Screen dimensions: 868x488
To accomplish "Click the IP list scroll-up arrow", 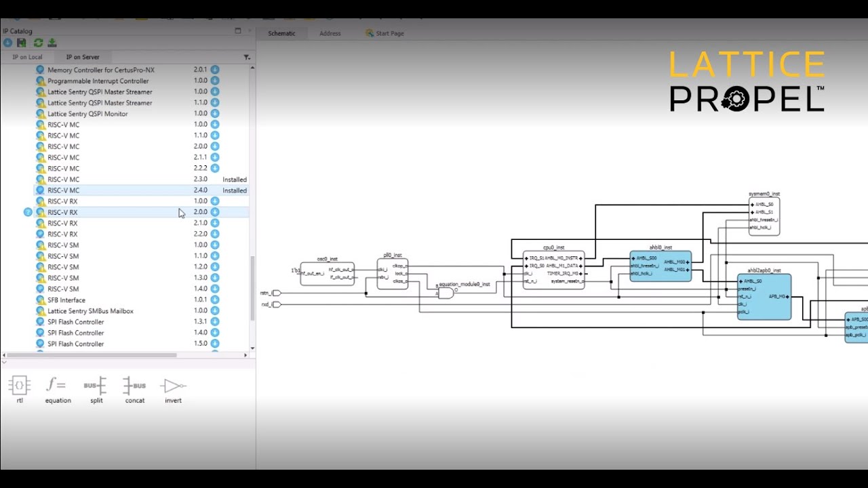I will [x=252, y=67].
